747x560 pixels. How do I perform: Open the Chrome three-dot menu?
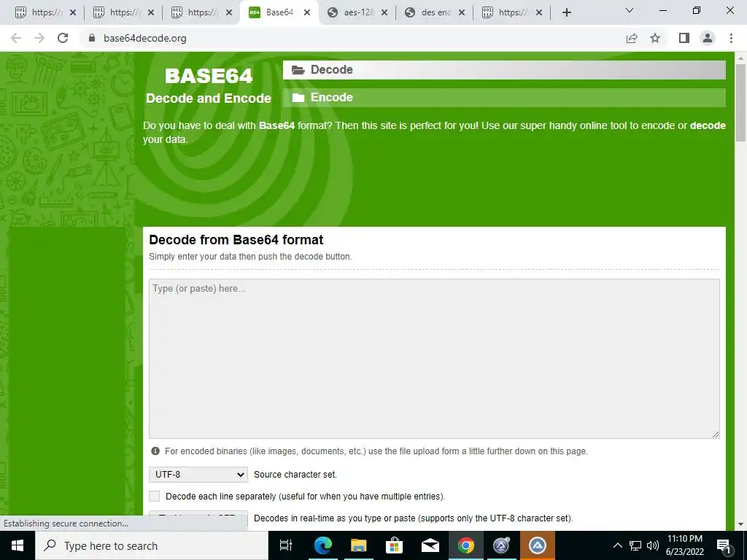click(x=731, y=38)
